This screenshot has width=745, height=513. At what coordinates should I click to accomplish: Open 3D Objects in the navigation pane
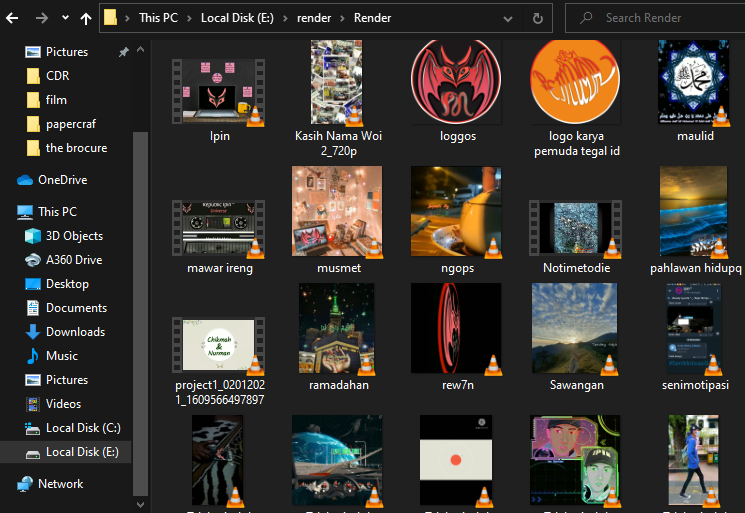tap(64, 236)
